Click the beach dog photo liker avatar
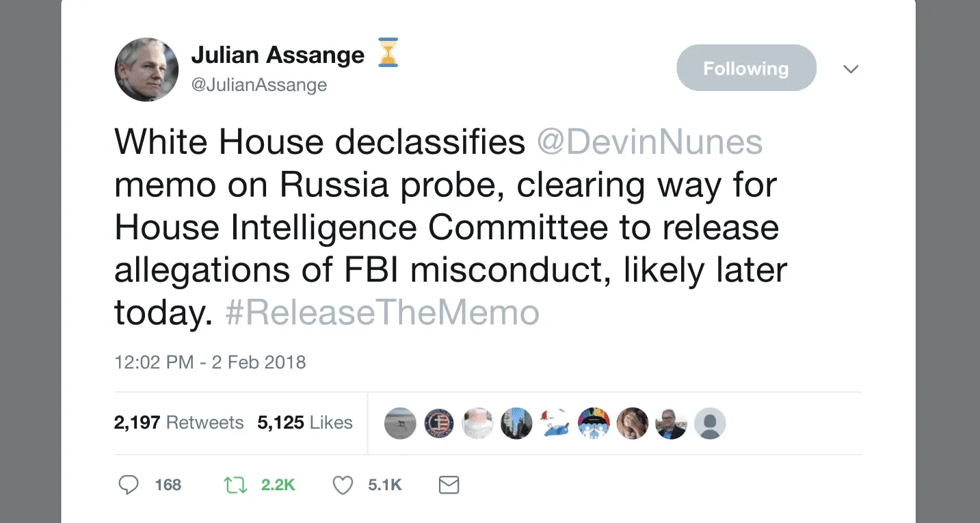This screenshot has height=523, width=980. click(400, 424)
